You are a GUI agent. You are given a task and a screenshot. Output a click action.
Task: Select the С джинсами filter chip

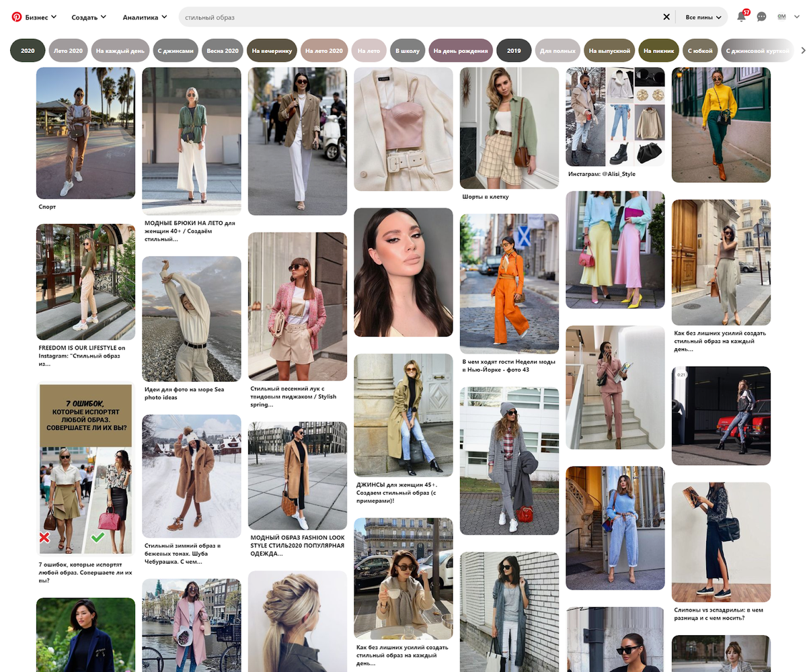click(176, 50)
